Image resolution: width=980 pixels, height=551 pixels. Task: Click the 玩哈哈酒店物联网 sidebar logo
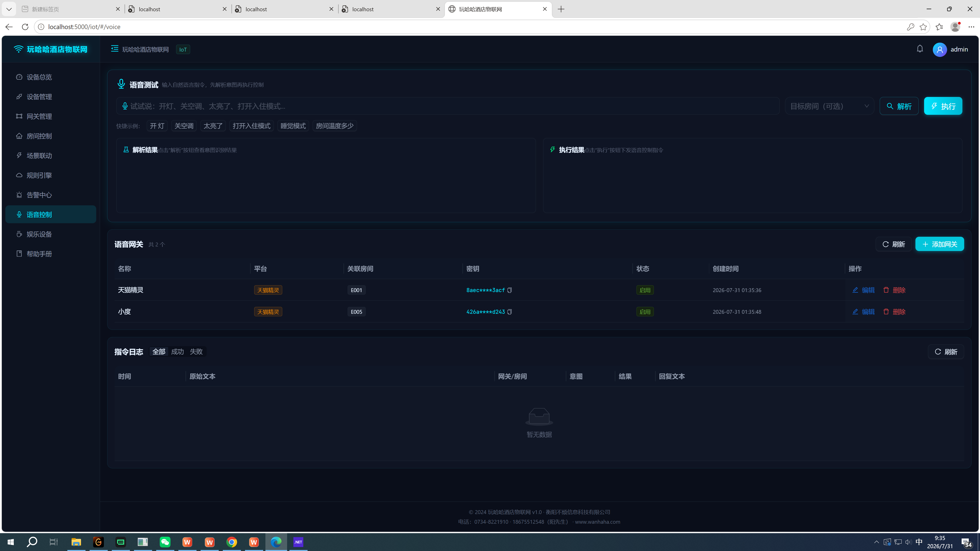pos(51,49)
